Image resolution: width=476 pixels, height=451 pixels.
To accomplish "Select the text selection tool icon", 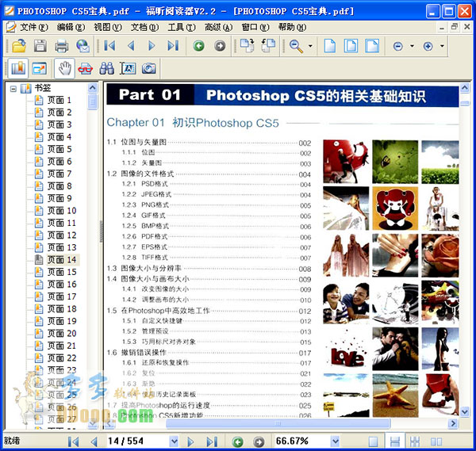I will click(128, 68).
